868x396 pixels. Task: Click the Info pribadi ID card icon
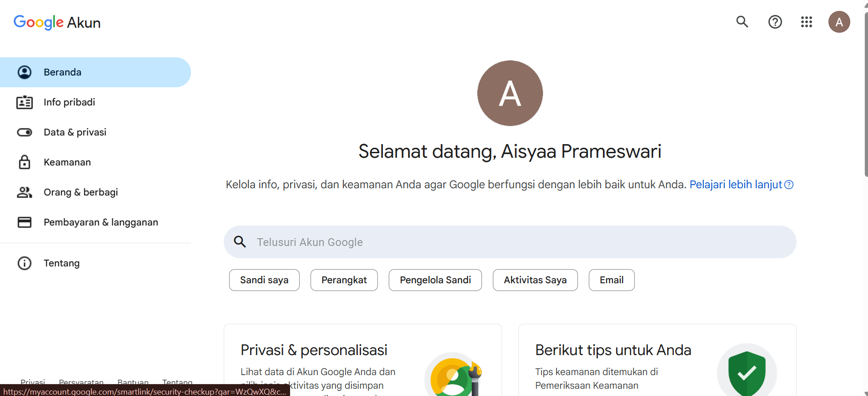[x=25, y=102]
